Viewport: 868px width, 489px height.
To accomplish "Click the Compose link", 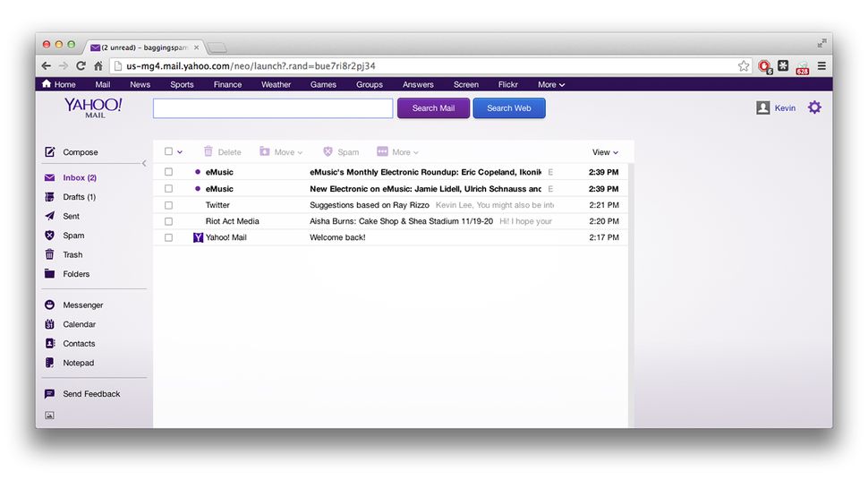I will pos(81,152).
